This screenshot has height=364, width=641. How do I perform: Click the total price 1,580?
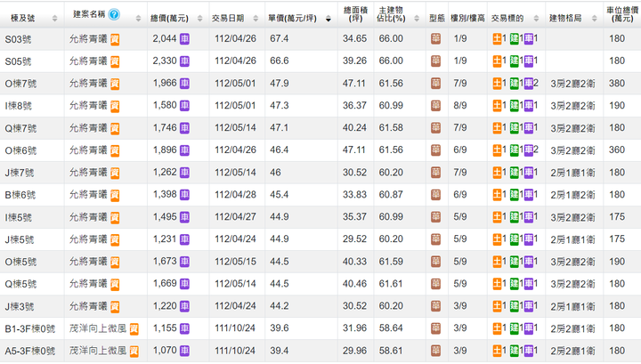click(x=165, y=105)
